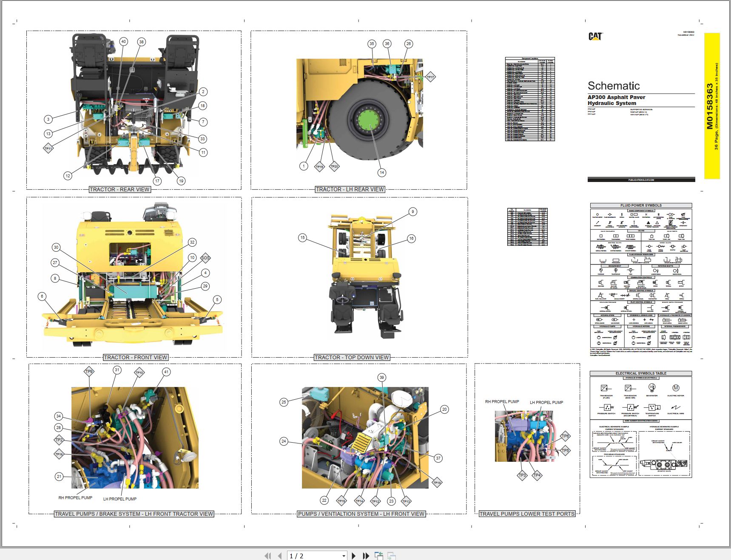Click callout 38 in the rear view
731x560 pixels.
(x=141, y=42)
